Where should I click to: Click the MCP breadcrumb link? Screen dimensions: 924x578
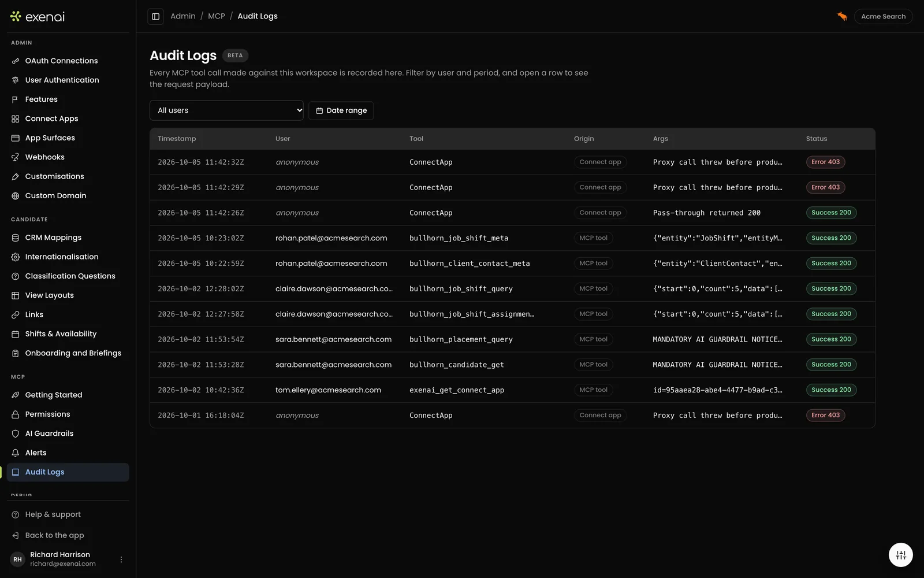(x=217, y=16)
